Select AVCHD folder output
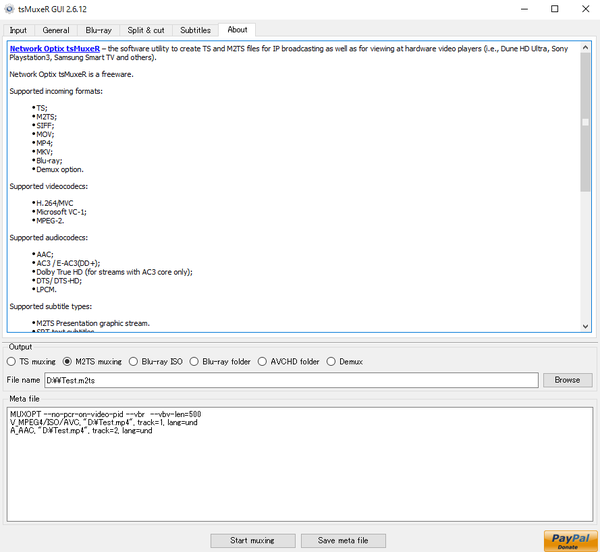 pyautogui.click(x=289, y=361)
